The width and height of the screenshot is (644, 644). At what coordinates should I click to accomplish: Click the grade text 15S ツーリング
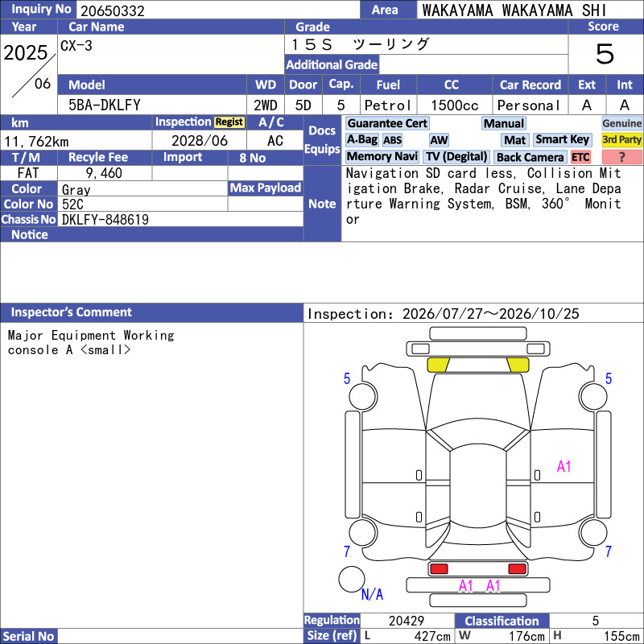tap(360, 44)
